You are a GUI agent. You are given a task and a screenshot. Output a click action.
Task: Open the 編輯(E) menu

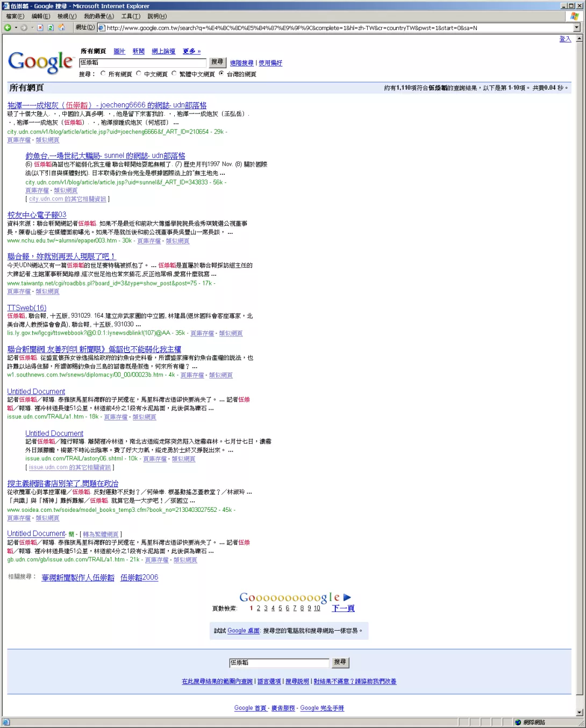(41, 16)
